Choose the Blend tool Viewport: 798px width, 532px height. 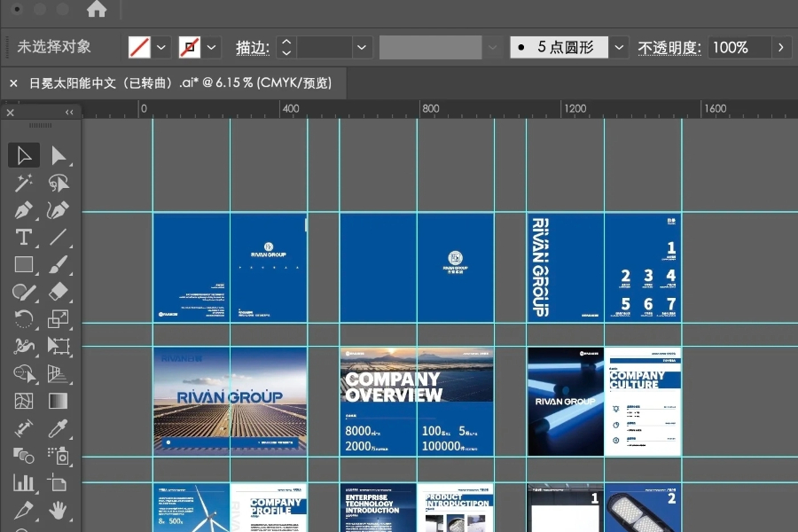(x=24, y=456)
